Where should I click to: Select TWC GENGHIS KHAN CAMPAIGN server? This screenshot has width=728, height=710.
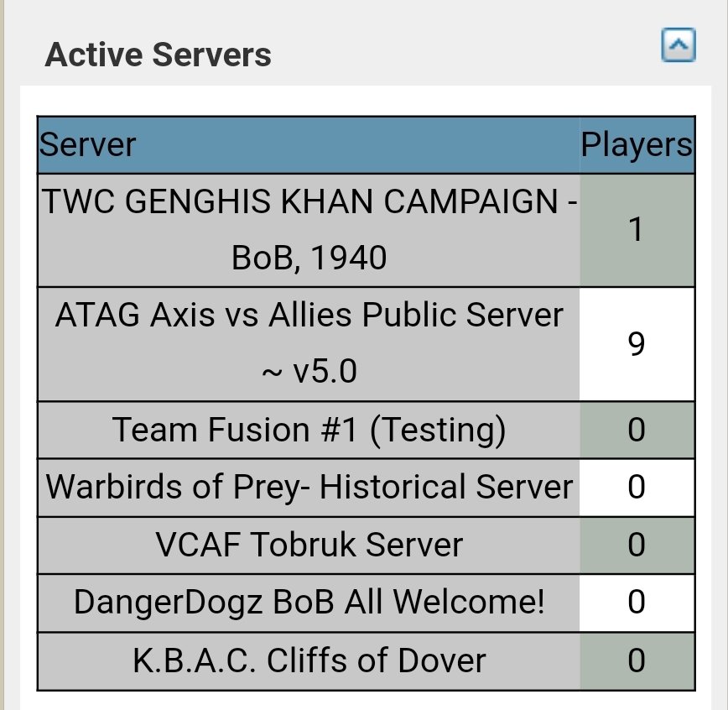309,230
